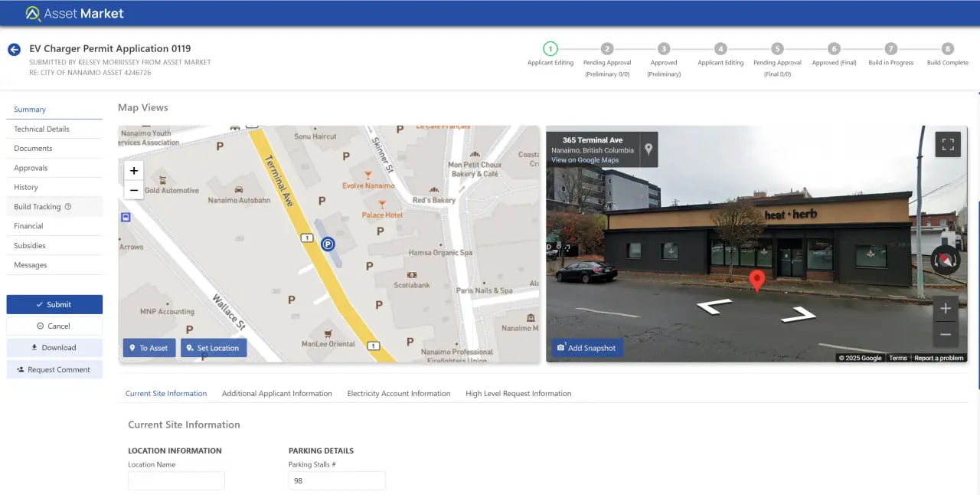Open Technical Details in sidebar
Viewport: 980px width, 495px height.
pos(54,129)
